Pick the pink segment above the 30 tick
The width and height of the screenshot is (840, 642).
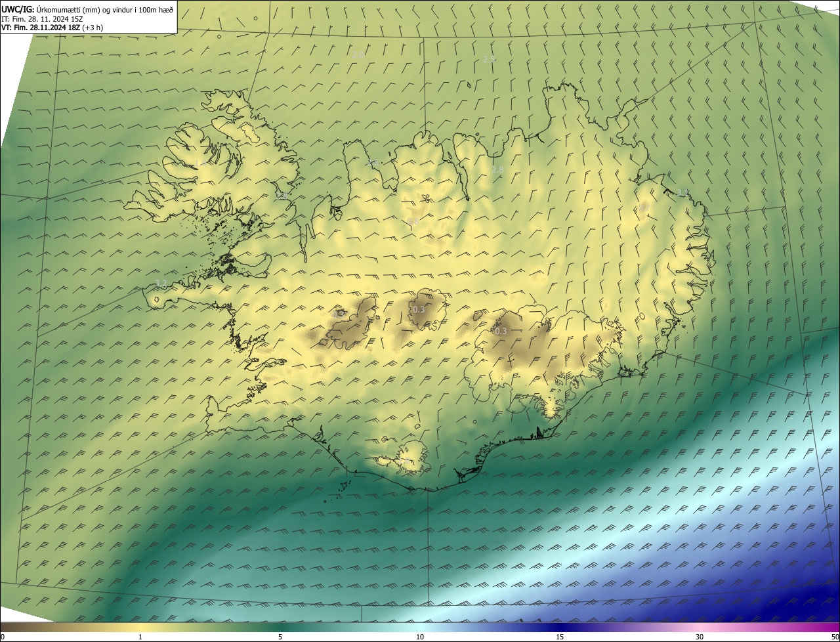(x=700, y=628)
